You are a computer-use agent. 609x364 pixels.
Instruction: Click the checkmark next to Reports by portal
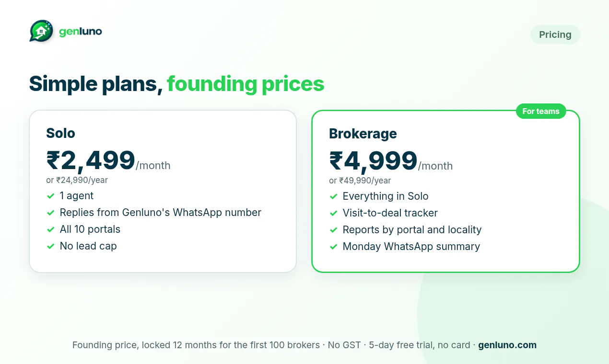pos(333,230)
